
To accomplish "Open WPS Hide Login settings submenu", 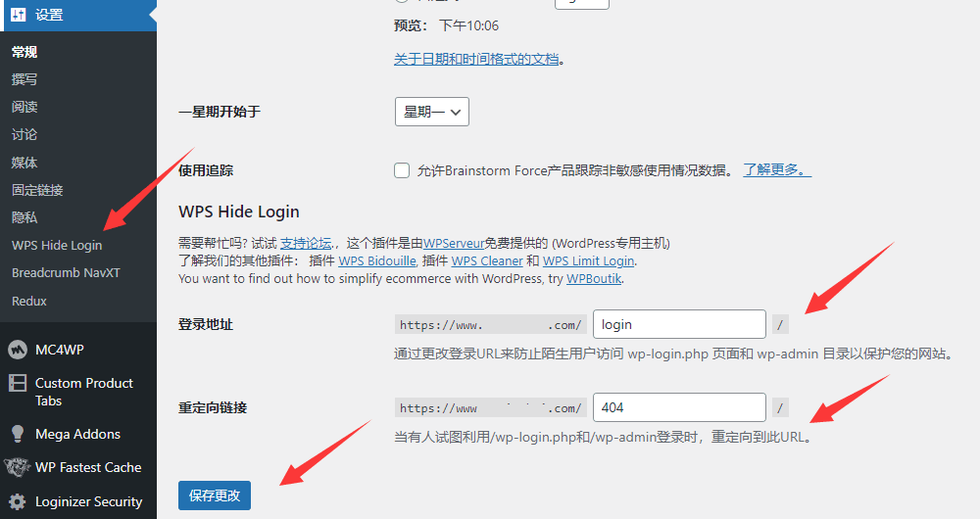I will pos(57,246).
